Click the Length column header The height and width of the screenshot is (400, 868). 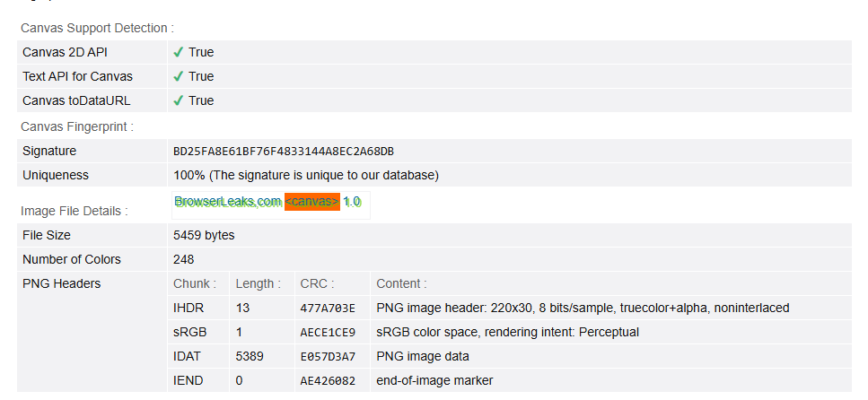coord(259,283)
